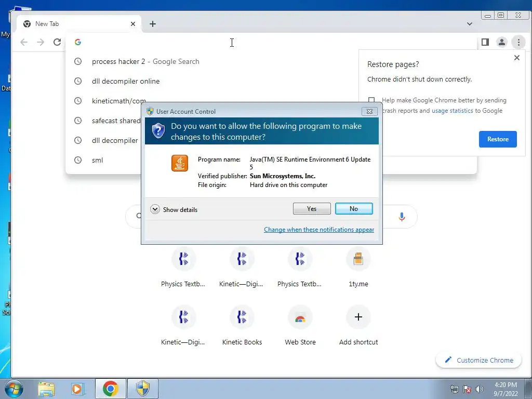Open the tab search dropdown arrow

click(470, 24)
